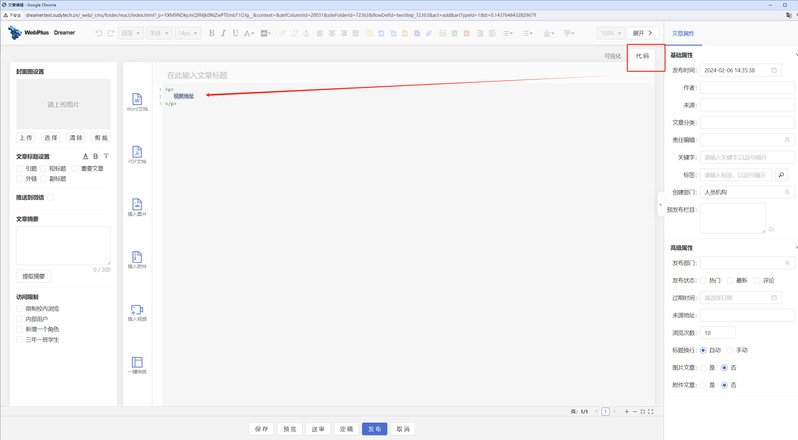Click the undo arrow in the toolbar

point(99,33)
